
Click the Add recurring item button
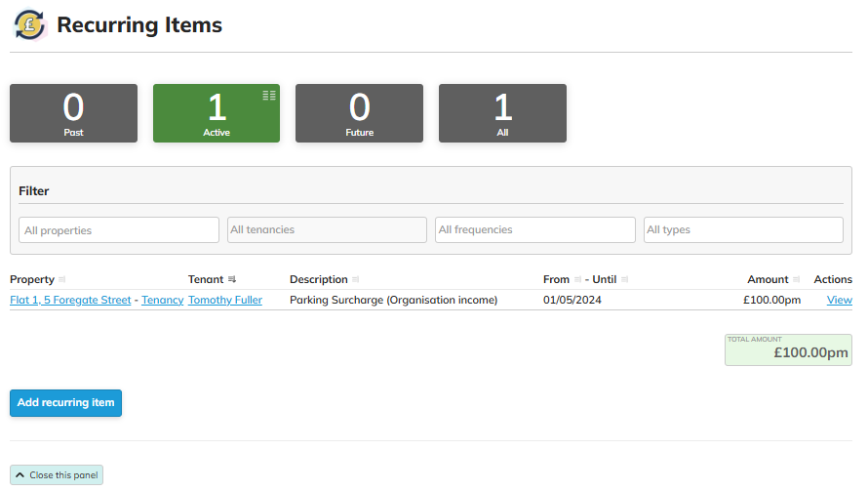click(x=65, y=402)
